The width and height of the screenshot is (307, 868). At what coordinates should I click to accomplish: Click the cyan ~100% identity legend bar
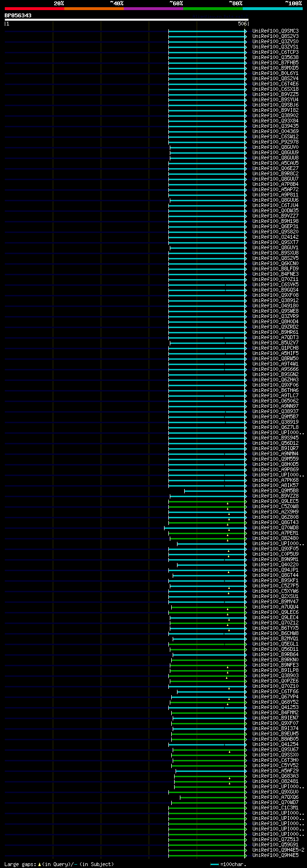272,9
